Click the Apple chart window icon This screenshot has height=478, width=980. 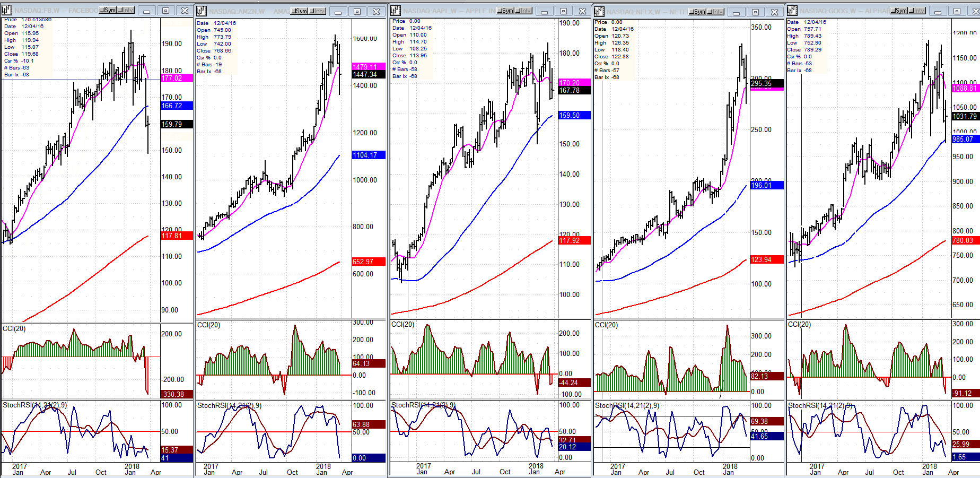click(396, 11)
